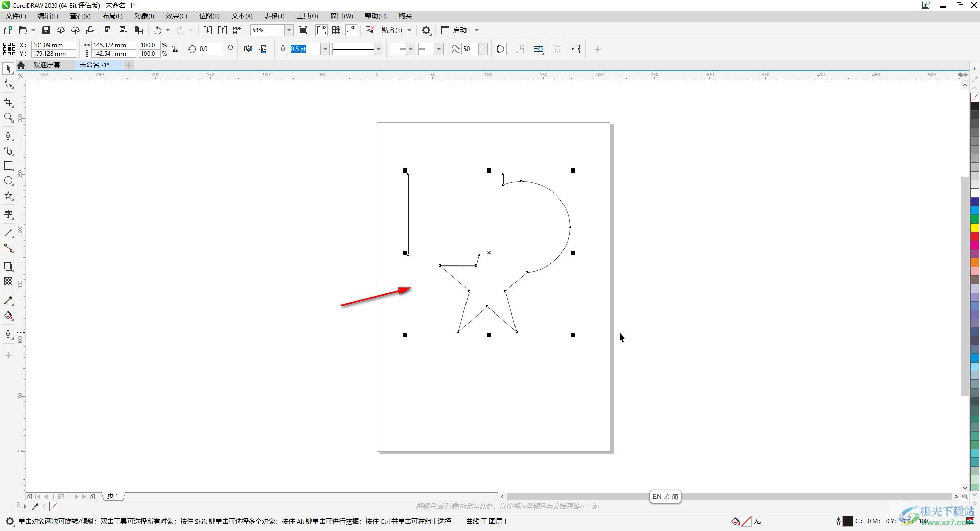The height and width of the screenshot is (531, 980).
Task: Open the 效果 Effects menu
Action: 176,16
